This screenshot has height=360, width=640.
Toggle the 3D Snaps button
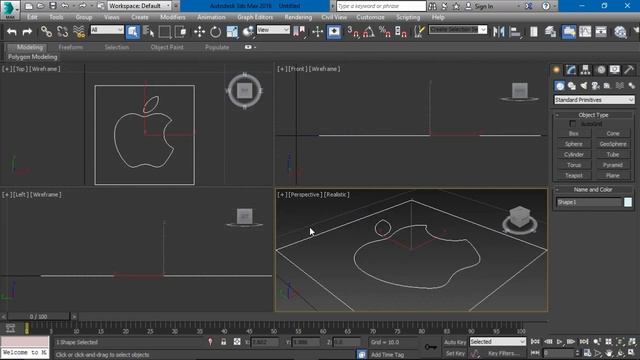tap(353, 32)
